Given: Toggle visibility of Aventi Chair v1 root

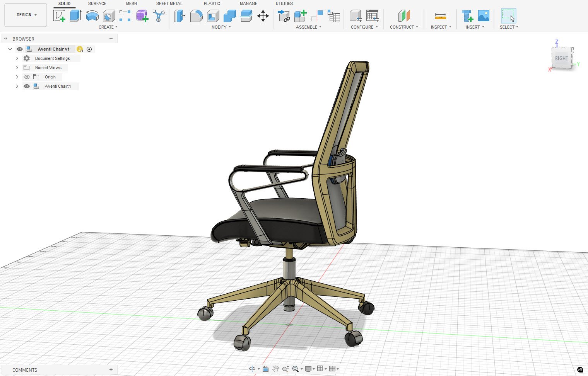Looking at the screenshot, I should coord(19,49).
